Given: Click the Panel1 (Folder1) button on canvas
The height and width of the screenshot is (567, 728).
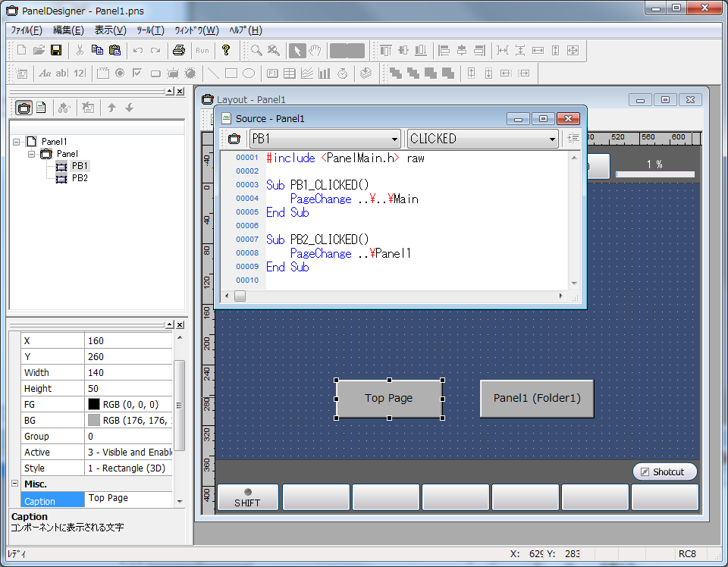Looking at the screenshot, I should coord(537,398).
